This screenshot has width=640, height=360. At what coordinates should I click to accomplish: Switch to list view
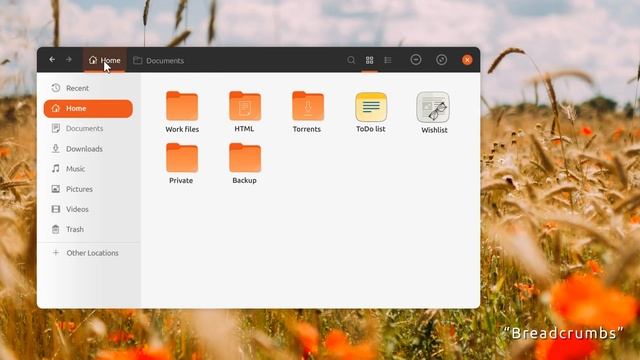388,60
